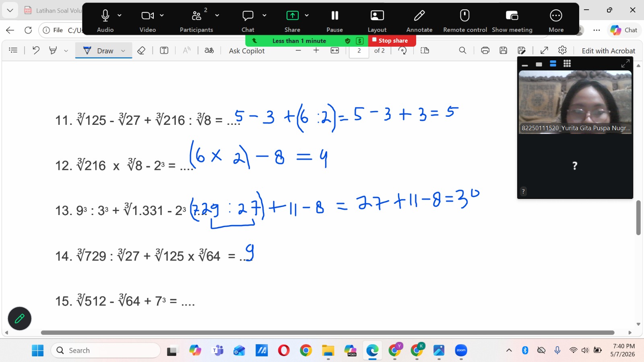This screenshot has height=362, width=644.
Task: Click Save as icon
Action: click(x=522, y=50)
